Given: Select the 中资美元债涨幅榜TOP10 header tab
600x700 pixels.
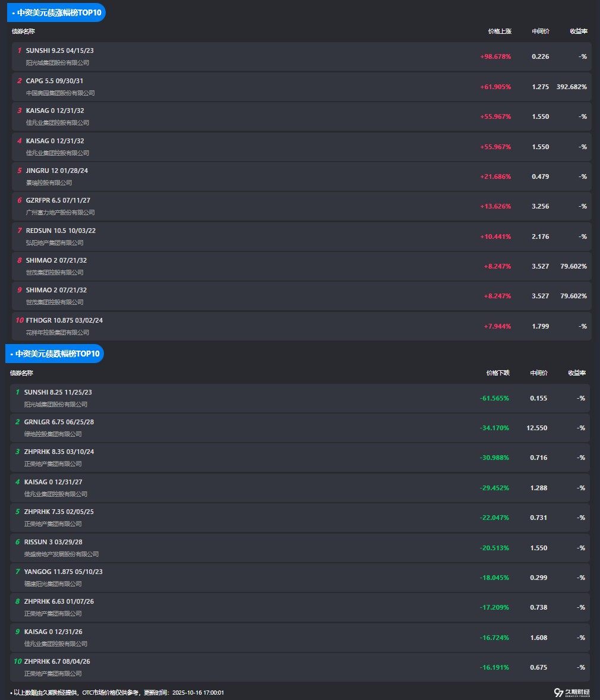Looking at the screenshot, I should click(x=57, y=12).
